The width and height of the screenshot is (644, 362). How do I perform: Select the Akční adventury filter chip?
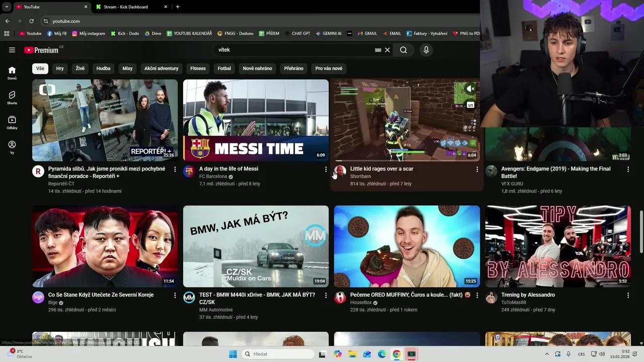click(161, 68)
